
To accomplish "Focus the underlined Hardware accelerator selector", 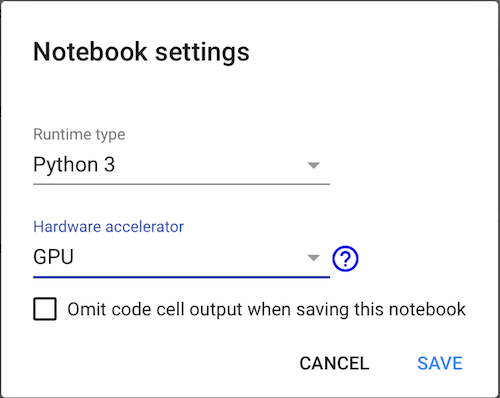I will coord(181,258).
